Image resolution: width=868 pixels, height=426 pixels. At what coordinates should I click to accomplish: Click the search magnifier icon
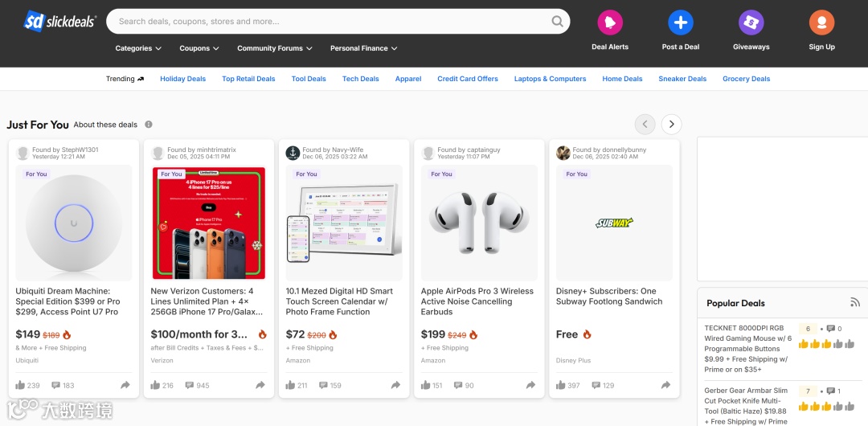coord(557,22)
